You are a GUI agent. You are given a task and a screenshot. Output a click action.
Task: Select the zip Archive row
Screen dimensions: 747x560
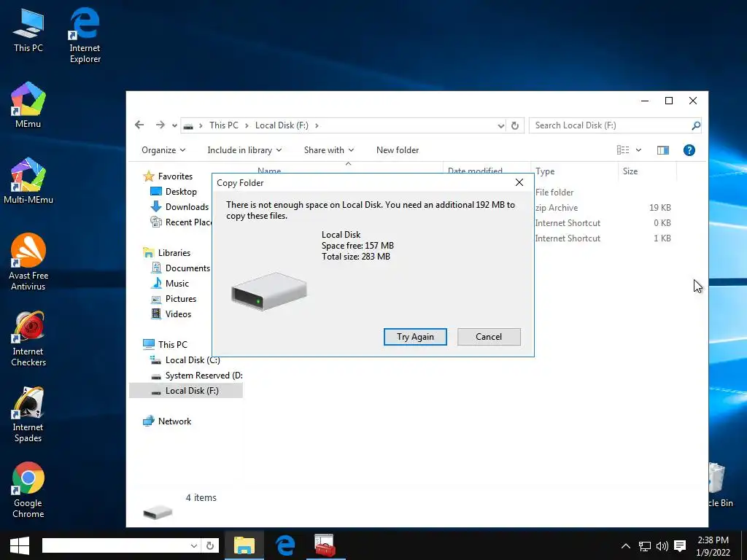(x=603, y=208)
